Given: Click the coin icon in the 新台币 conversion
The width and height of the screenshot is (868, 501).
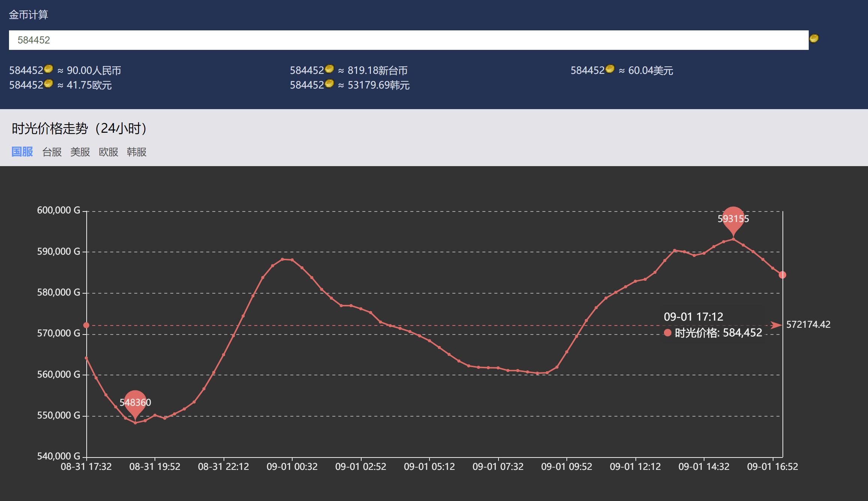Looking at the screenshot, I should click(x=329, y=69).
